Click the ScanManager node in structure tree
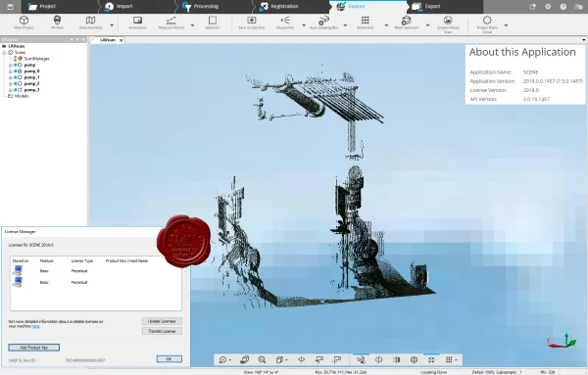Screen dimensions: 588x375 pyautogui.click(x=36, y=59)
